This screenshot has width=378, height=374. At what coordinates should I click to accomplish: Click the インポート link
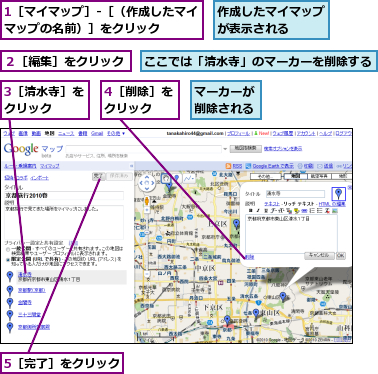pos(39,178)
